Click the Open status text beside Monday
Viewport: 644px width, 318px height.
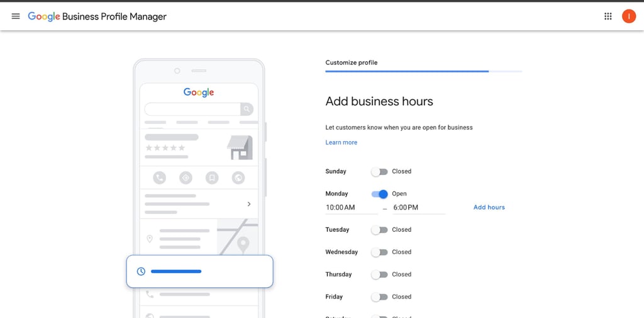pyautogui.click(x=399, y=194)
